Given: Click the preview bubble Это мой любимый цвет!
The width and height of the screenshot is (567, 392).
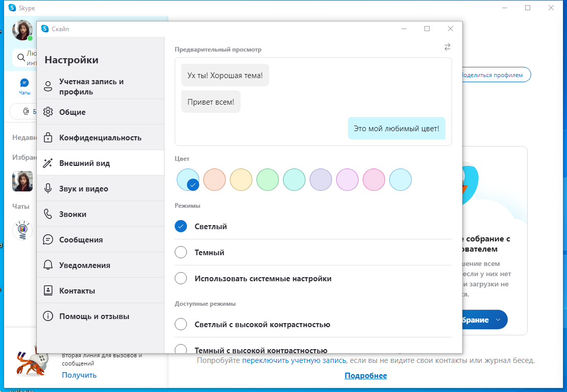Looking at the screenshot, I should click(396, 128).
